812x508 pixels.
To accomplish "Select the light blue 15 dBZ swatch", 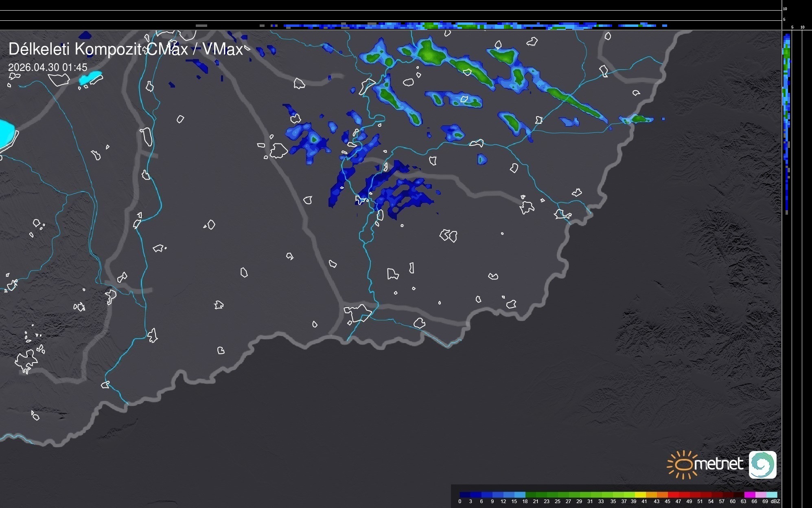I will pos(519,495).
